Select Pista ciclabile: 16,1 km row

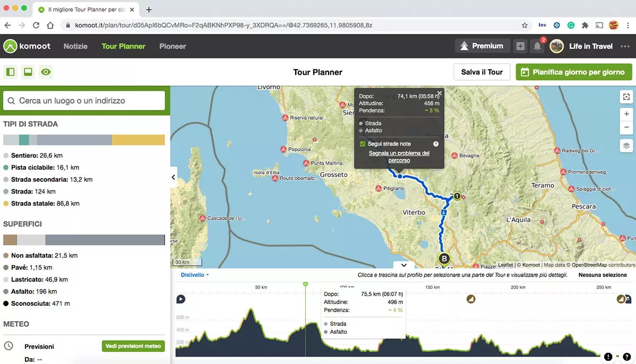tap(41, 167)
